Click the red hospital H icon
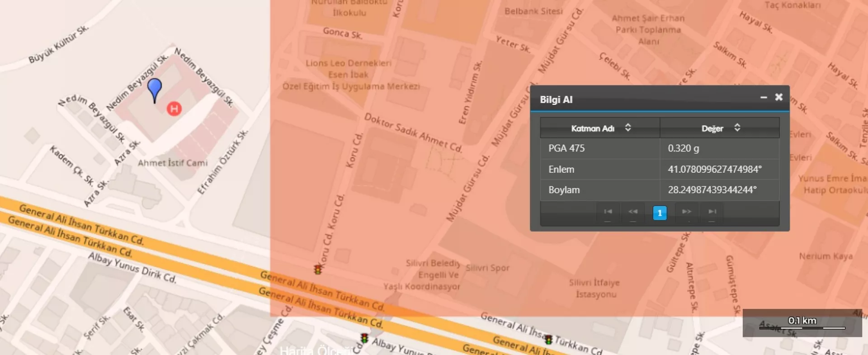 point(174,109)
